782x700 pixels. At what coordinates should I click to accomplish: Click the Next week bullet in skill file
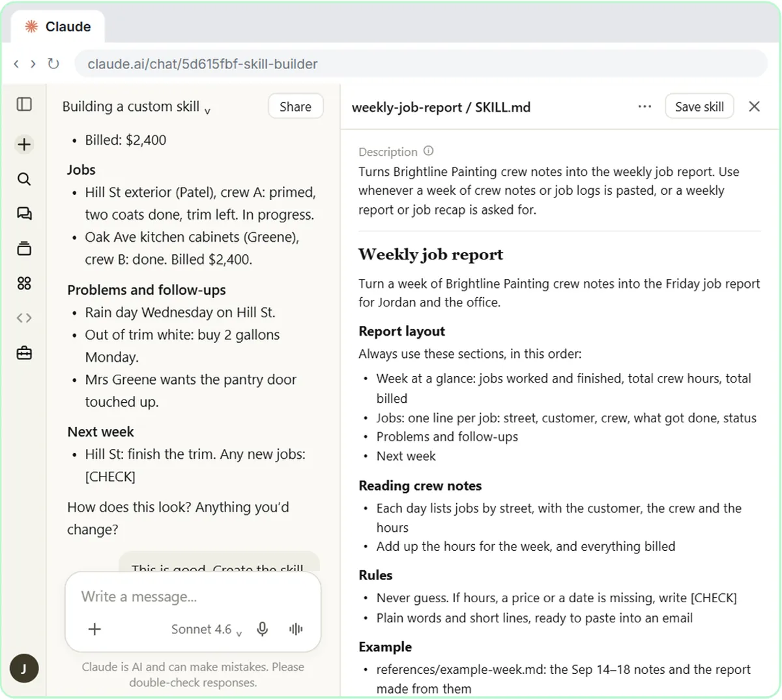click(x=406, y=456)
